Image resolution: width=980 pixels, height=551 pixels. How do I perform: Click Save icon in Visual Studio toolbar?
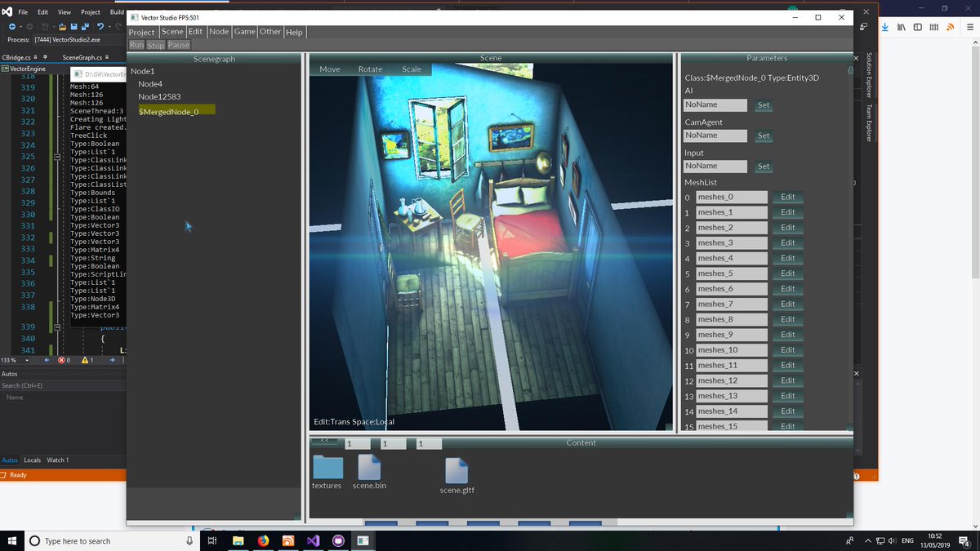point(73,26)
